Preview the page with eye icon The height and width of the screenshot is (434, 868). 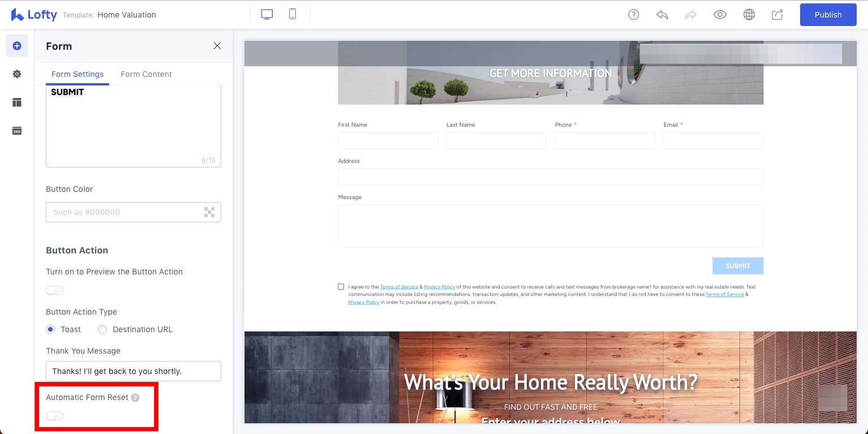click(720, 15)
